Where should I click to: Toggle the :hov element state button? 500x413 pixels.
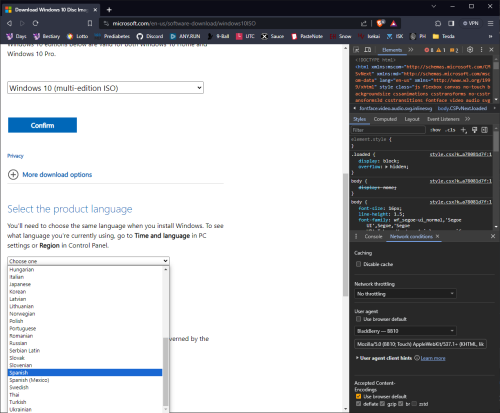435,130
